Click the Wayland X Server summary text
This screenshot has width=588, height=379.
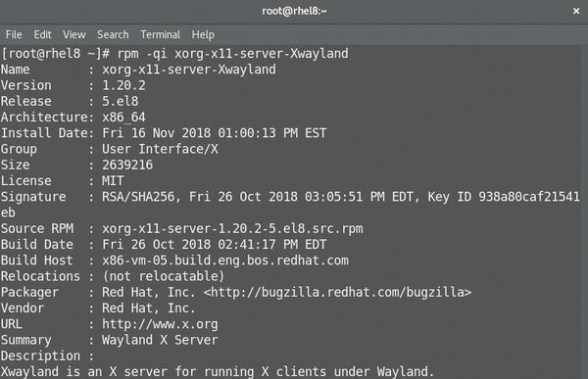tap(160, 340)
